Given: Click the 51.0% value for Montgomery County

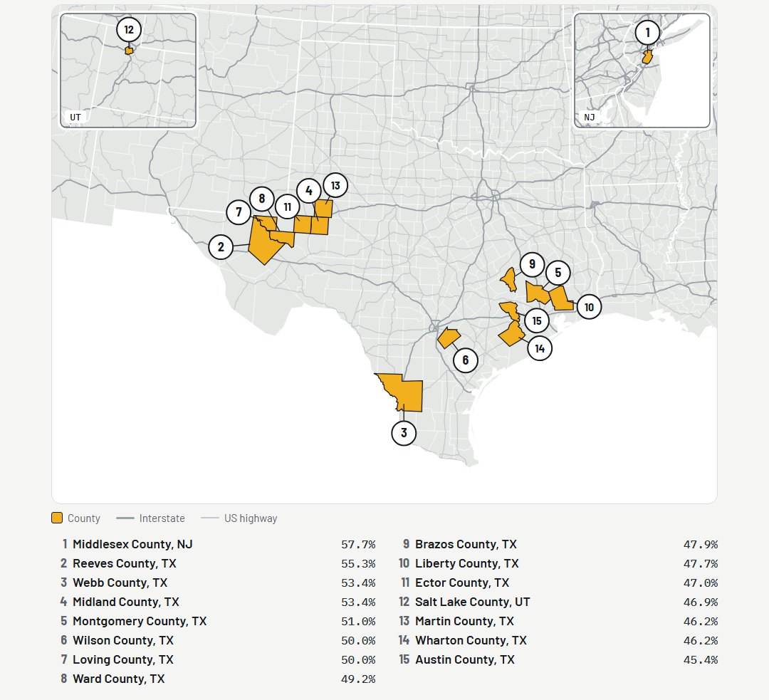Looking at the screenshot, I should click(x=358, y=622).
